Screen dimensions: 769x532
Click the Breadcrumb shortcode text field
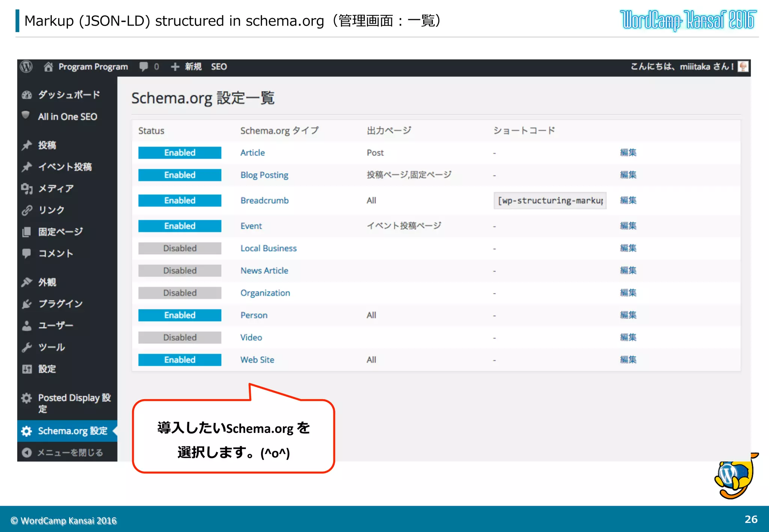550,200
